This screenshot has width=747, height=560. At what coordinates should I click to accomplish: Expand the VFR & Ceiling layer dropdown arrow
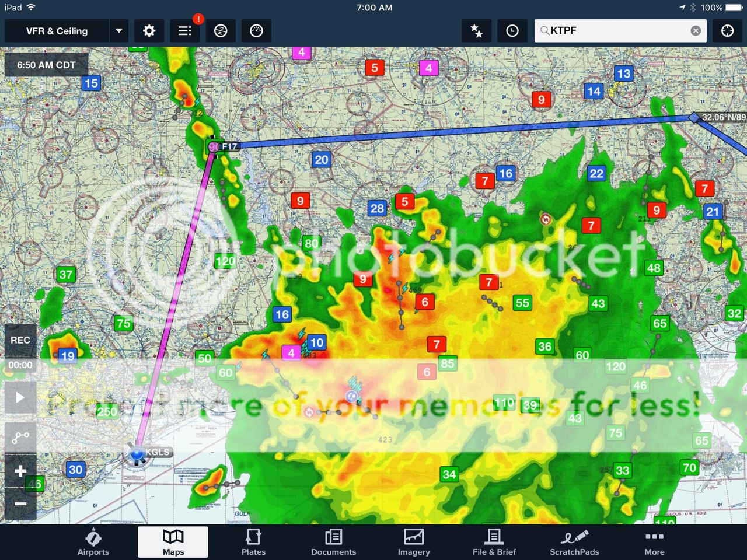(x=119, y=31)
